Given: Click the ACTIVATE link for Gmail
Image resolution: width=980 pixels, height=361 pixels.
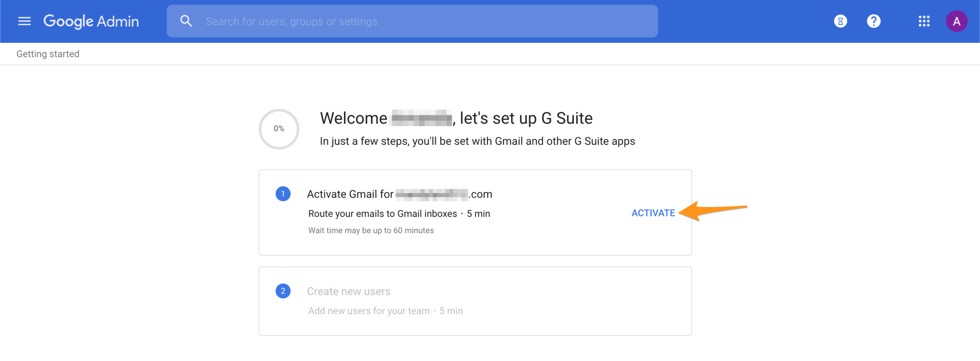Looking at the screenshot, I should tap(653, 213).
